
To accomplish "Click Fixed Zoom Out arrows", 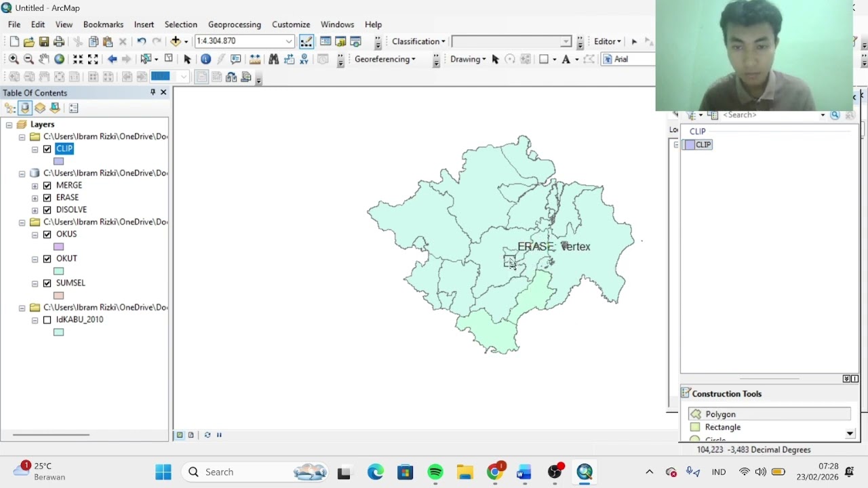I will (x=93, y=59).
